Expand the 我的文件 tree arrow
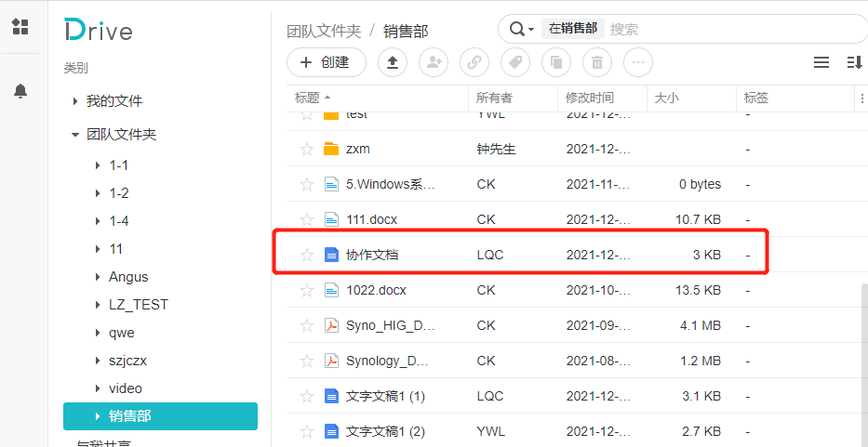Viewport: 868px width, 447px height. pos(75,101)
